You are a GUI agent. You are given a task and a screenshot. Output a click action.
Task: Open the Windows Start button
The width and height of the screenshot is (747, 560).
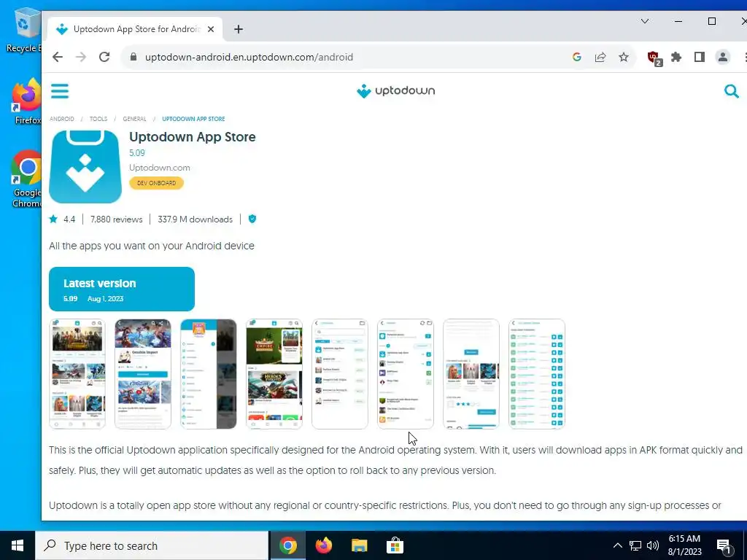click(18, 545)
